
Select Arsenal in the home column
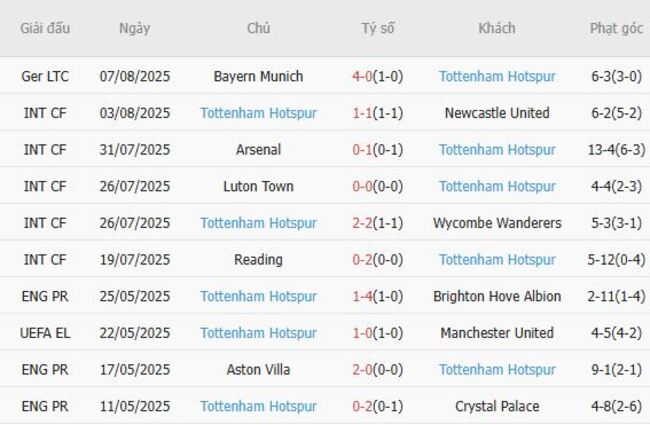(258, 150)
